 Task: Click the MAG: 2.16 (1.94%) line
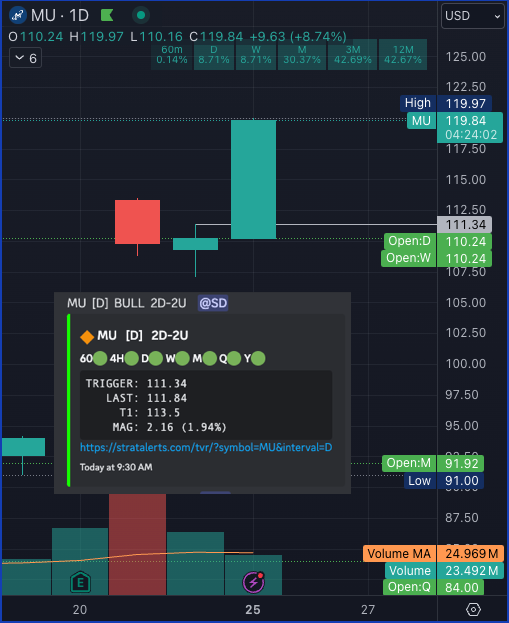pyautogui.click(x=169, y=427)
